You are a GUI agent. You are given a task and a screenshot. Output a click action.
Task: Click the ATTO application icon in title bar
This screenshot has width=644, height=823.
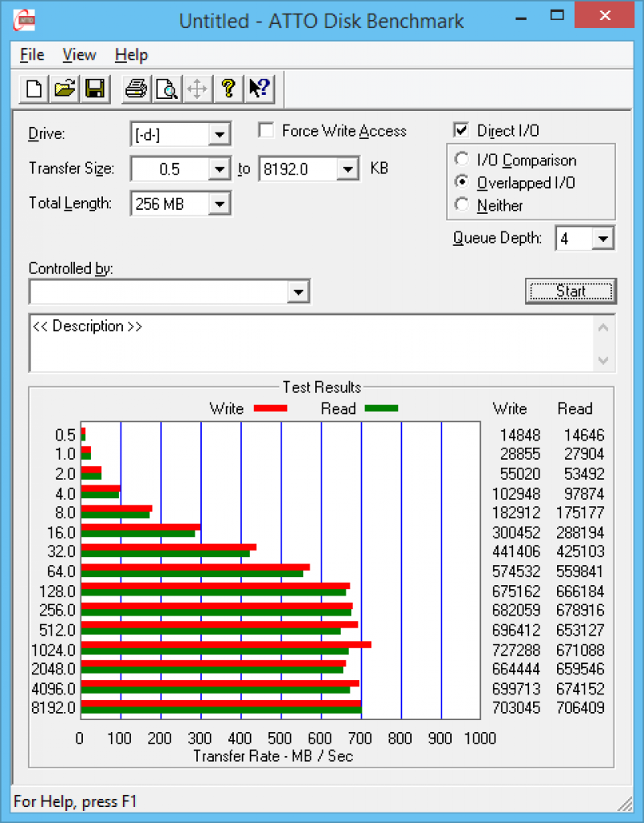coord(24,20)
